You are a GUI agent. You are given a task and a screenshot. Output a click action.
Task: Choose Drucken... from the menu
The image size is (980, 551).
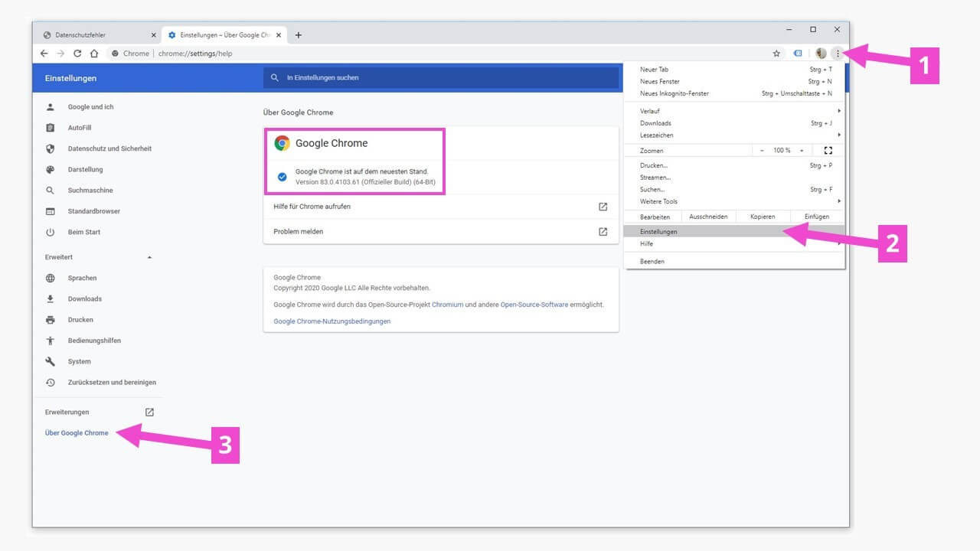(x=734, y=165)
